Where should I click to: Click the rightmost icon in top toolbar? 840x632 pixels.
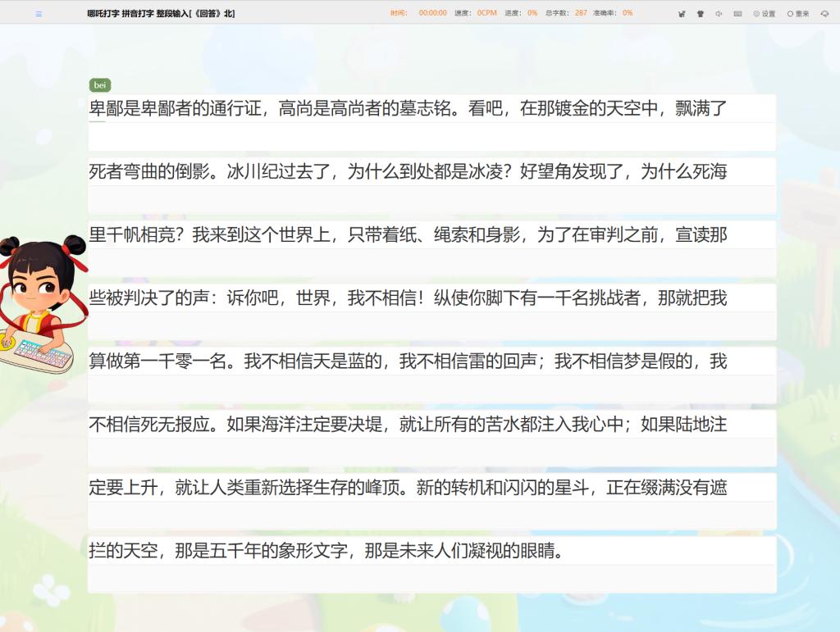824,13
